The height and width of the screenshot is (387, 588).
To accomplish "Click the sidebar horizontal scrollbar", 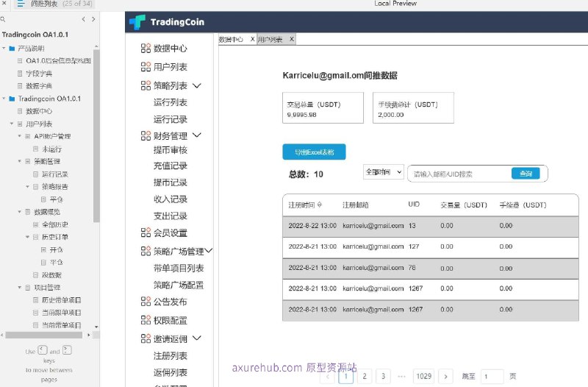I will tap(44, 335).
